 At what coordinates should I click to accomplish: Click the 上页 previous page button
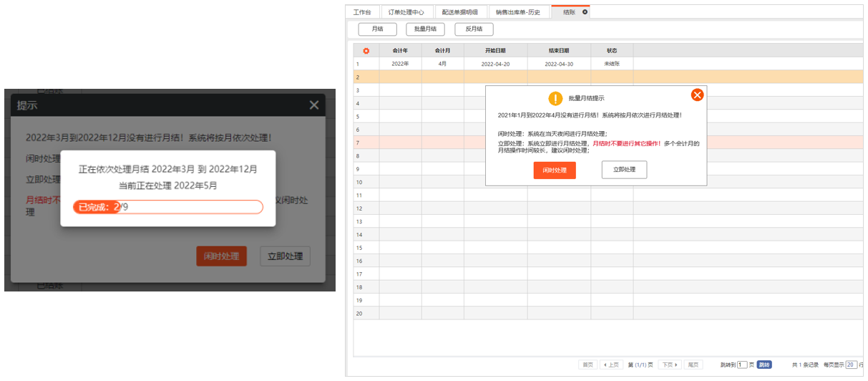(611, 365)
